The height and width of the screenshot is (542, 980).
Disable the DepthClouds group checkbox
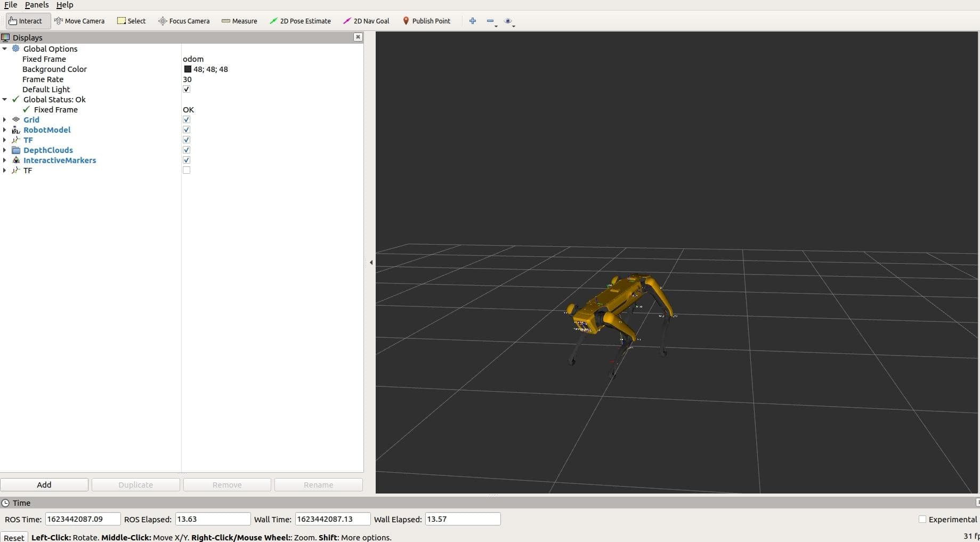(187, 150)
